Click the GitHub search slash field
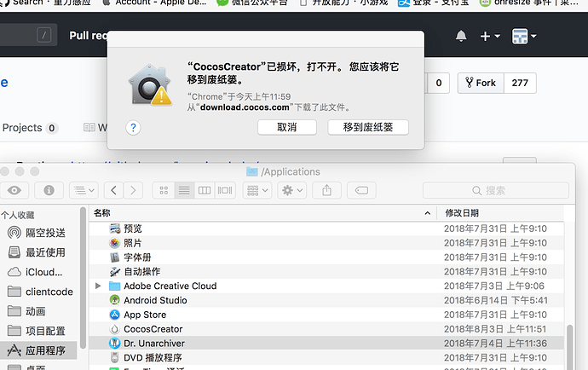 point(28,35)
